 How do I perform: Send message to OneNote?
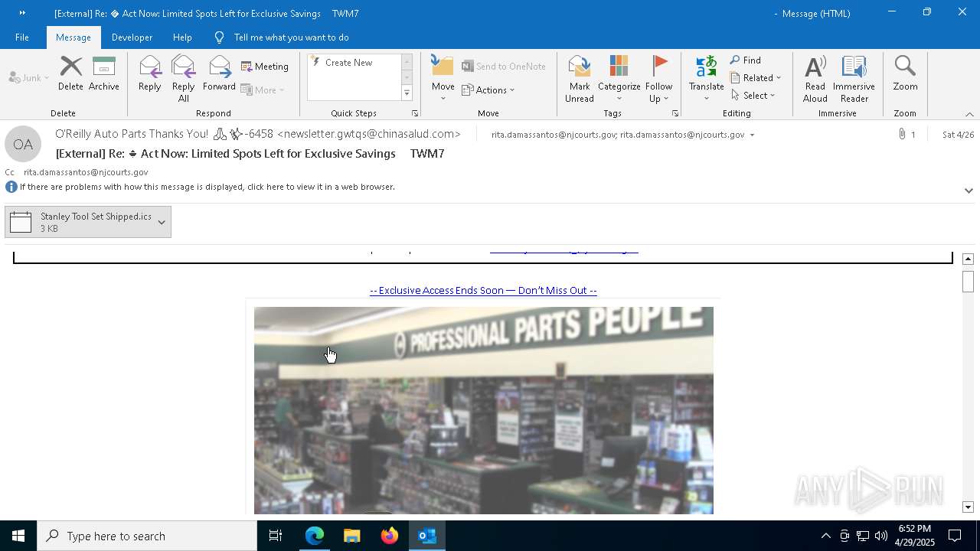tap(504, 67)
